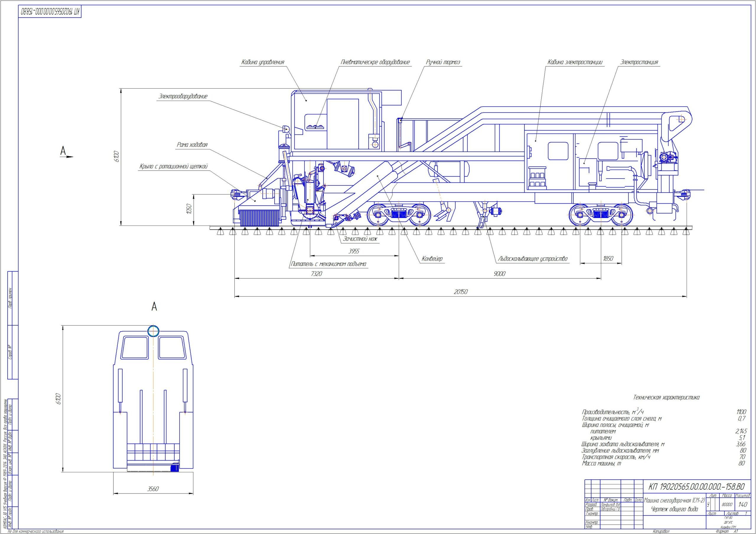Select the "Конвейер" label below the track

(x=432, y=259)
